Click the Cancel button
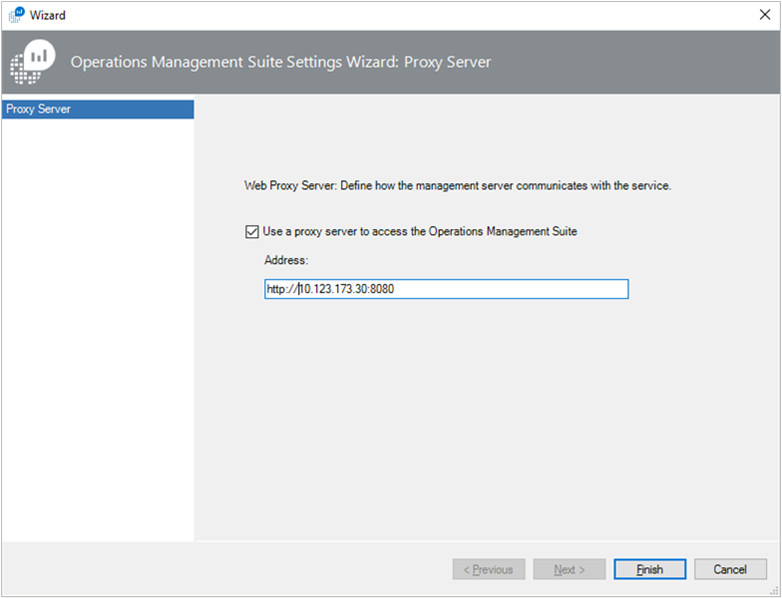 (730, 569)
